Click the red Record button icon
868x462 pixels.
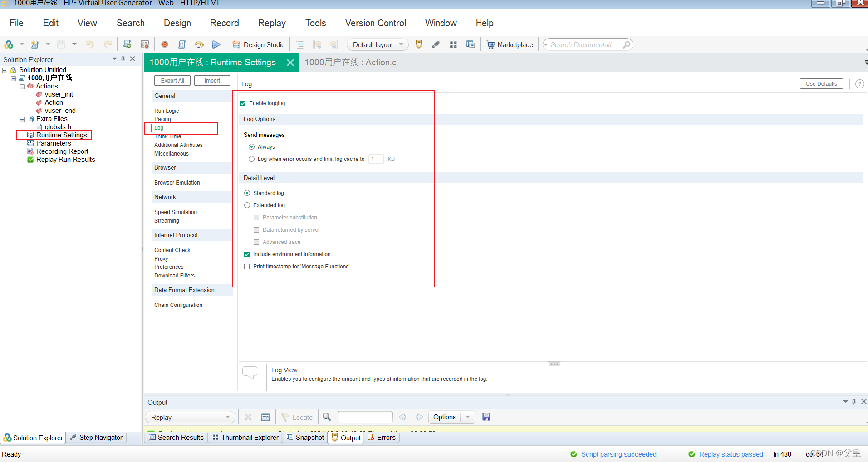click(x=165, y=44)
